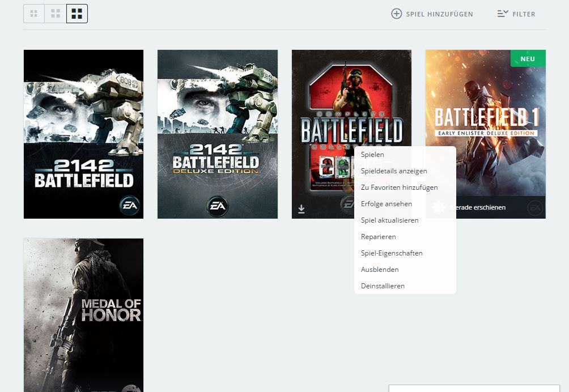Open the FILTER label

[x=524, y=14]
